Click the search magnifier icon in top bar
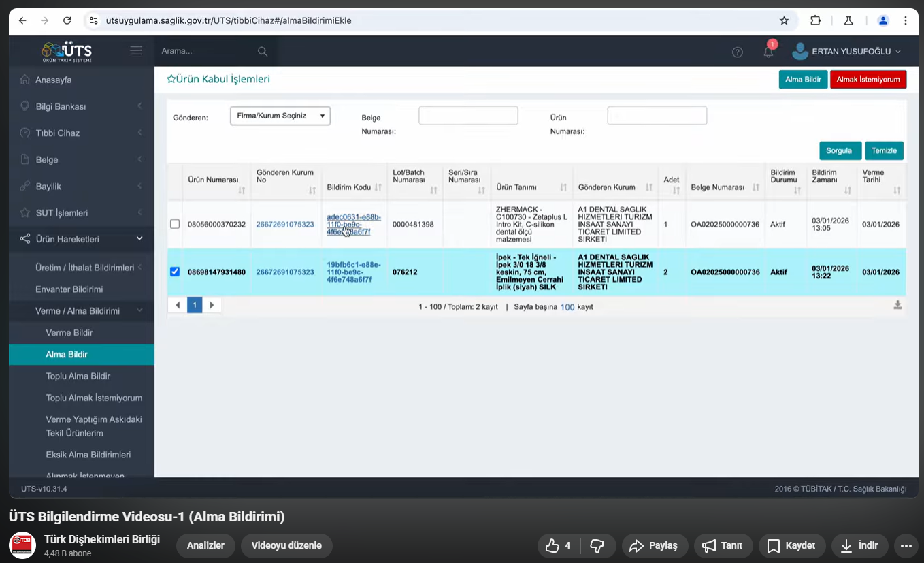The height and width of the screenshot is (563, 924). [x=263, y=51]
